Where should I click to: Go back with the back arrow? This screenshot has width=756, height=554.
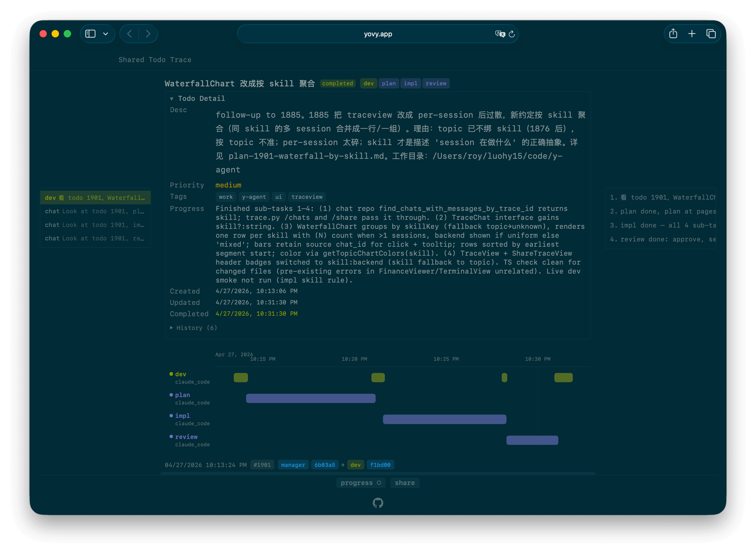tap(130, 33)
